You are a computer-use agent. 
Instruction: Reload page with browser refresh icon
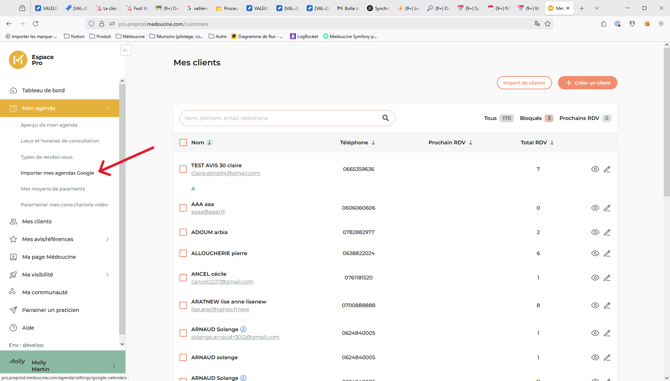(x=35, y=24)
